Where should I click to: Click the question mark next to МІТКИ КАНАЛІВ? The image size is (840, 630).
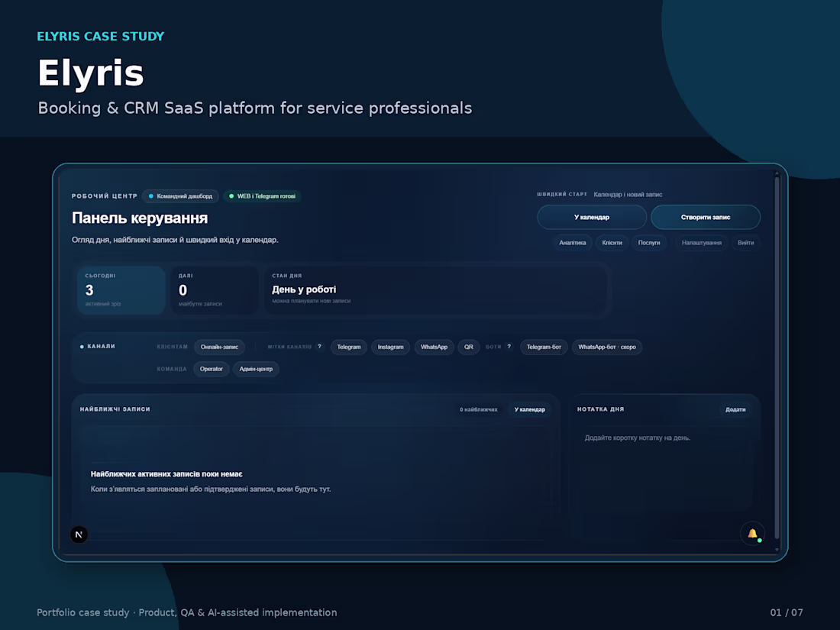(x=319, y=347)
